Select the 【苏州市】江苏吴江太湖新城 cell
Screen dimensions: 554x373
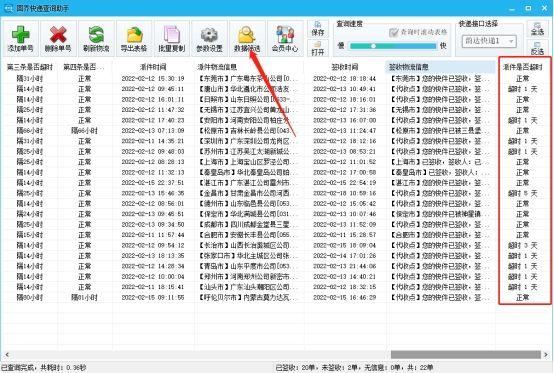tap(249, 152)
